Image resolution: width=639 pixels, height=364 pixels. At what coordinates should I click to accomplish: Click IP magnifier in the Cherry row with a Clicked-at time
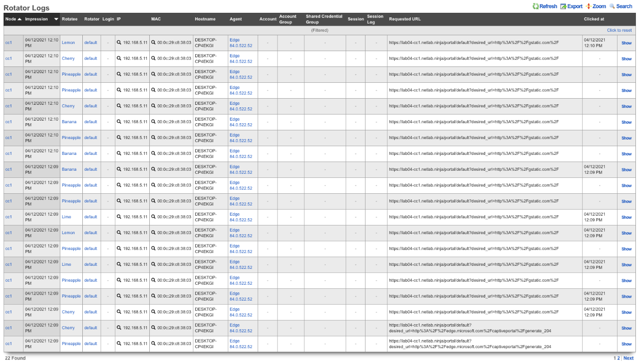(x=119, y=312)
